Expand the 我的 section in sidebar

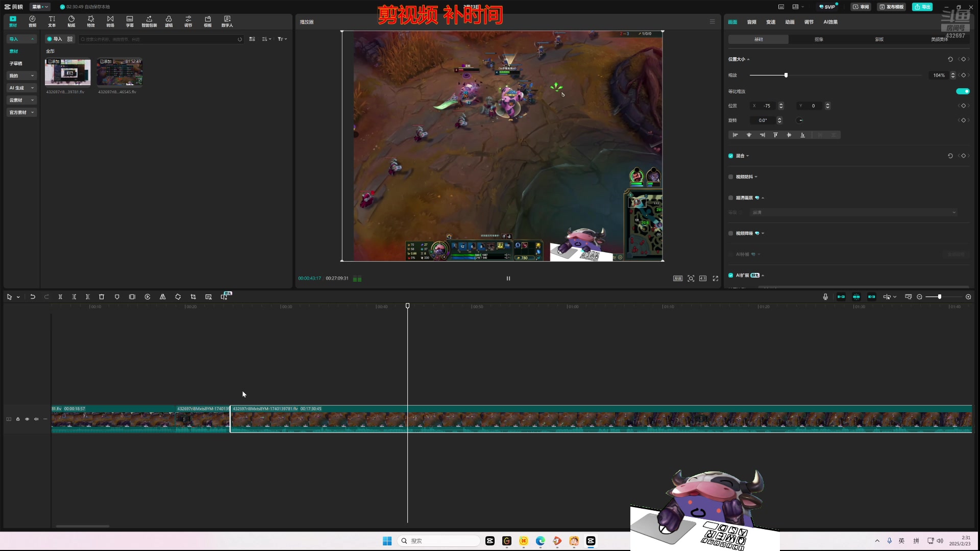pos(21,76)
